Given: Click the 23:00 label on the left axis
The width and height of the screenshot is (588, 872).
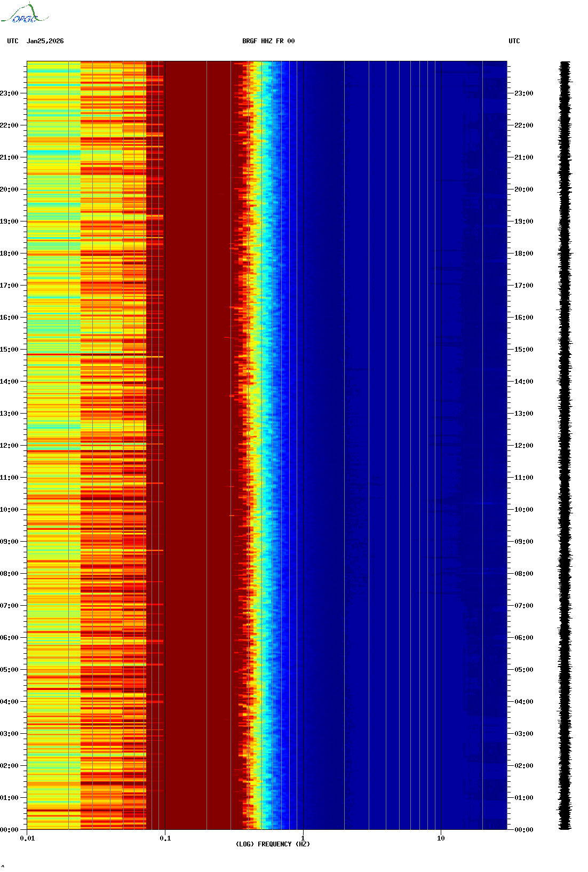Looking at the screenshot, I should click(x=9, y=93).
